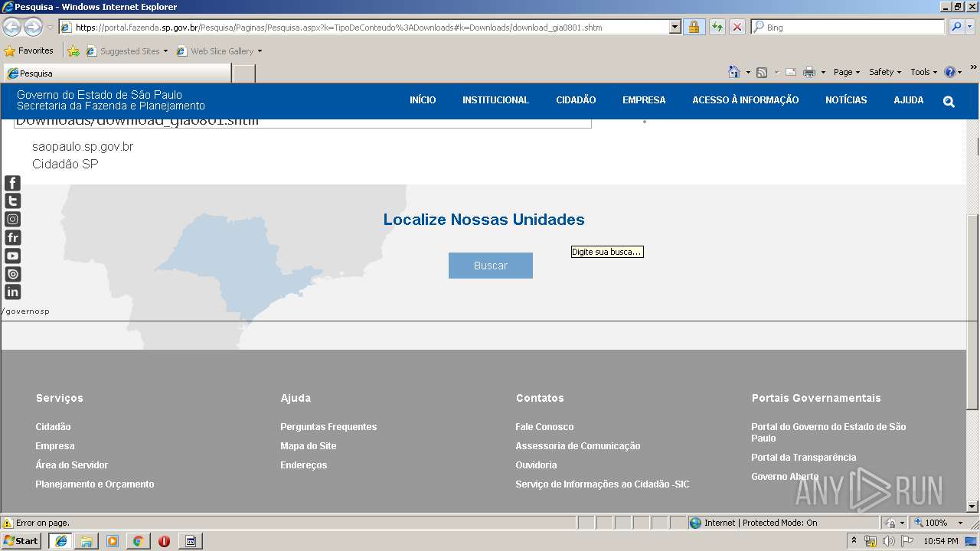Open the Twitter social sidebar icon
Viewport: 980px width, 551px height.
tap(12, 201)
